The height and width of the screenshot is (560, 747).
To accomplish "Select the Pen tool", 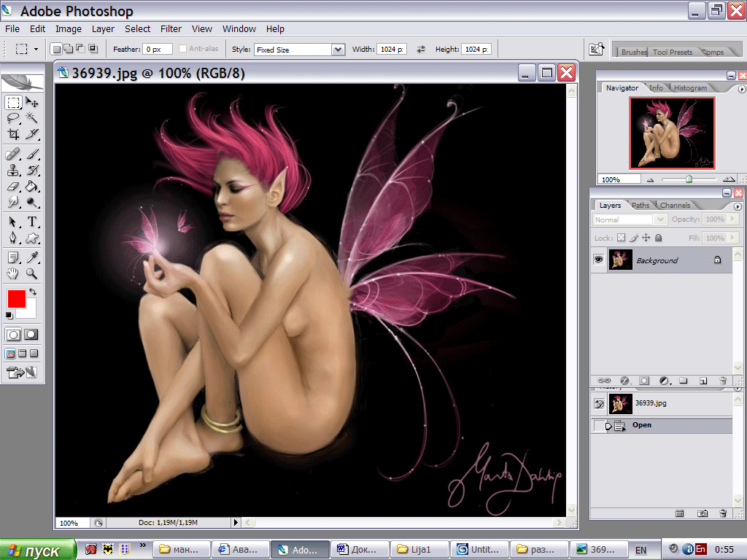I will coord(13,238).
